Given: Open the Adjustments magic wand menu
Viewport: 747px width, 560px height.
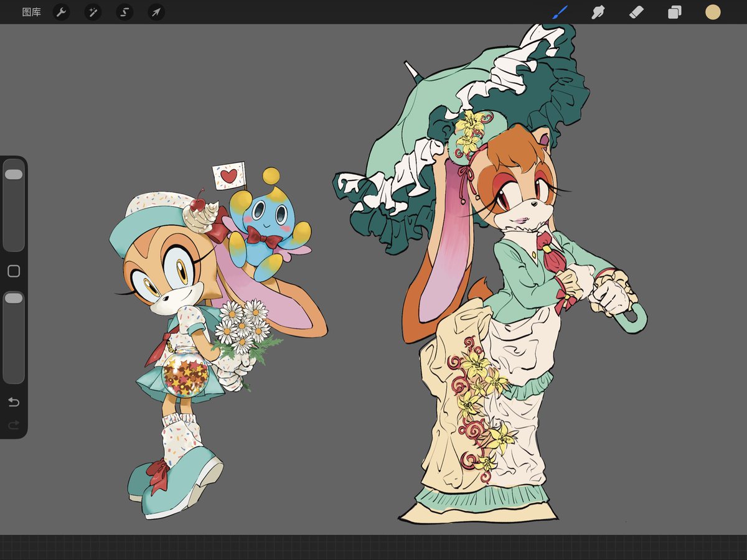Looking at the screenshot, I should [x=93, y=12].
